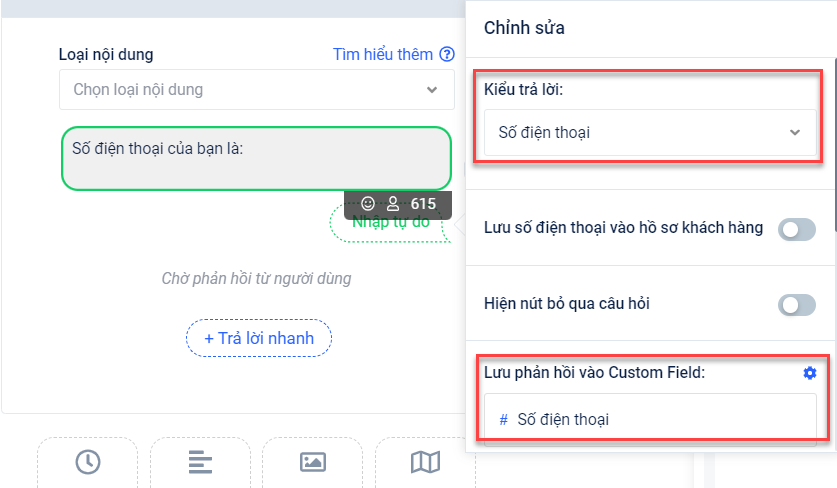
Task: Click the person variable icon
Action: coord(393,204)
